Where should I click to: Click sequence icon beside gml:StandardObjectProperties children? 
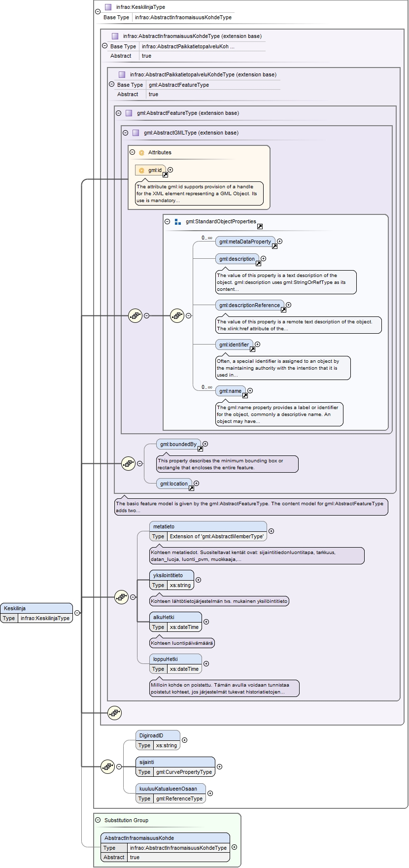(177, 315)
